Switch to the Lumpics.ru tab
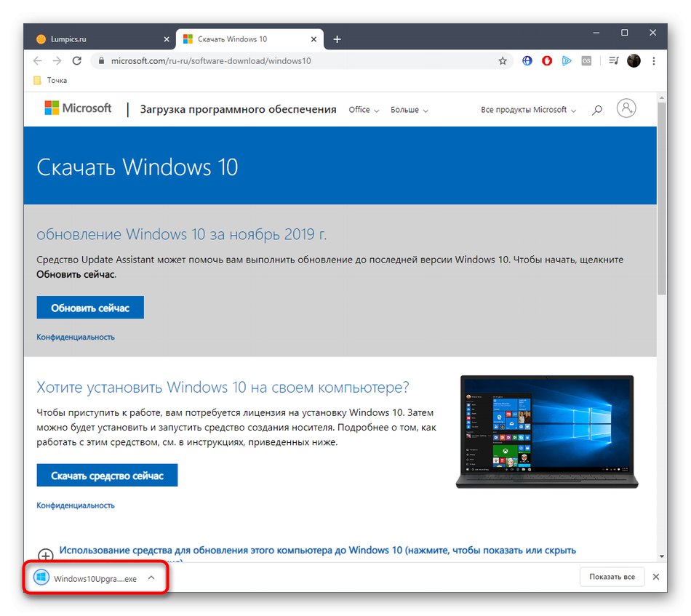The height and width of the screenshot is (616, 691). tap(101, 39)
